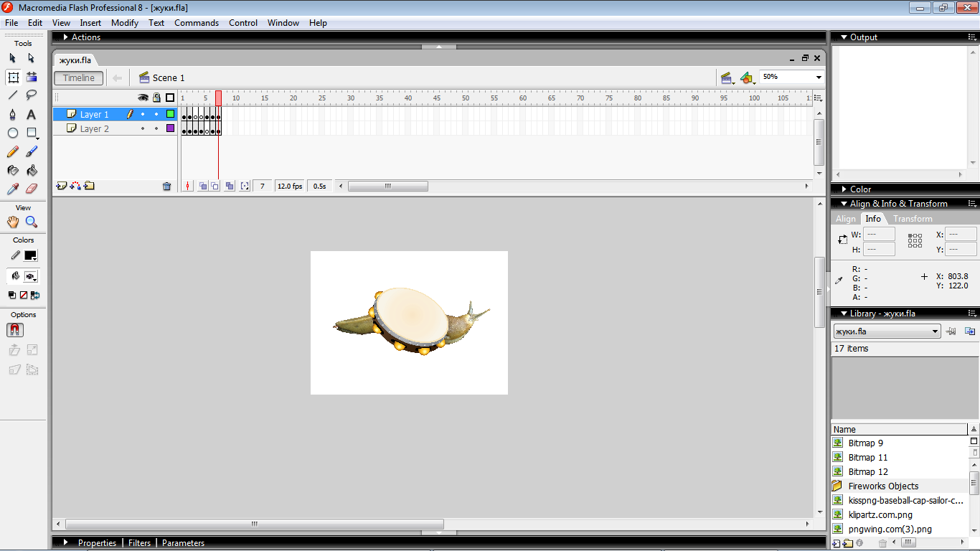Click the Insert Layer icon

(62, 186)
